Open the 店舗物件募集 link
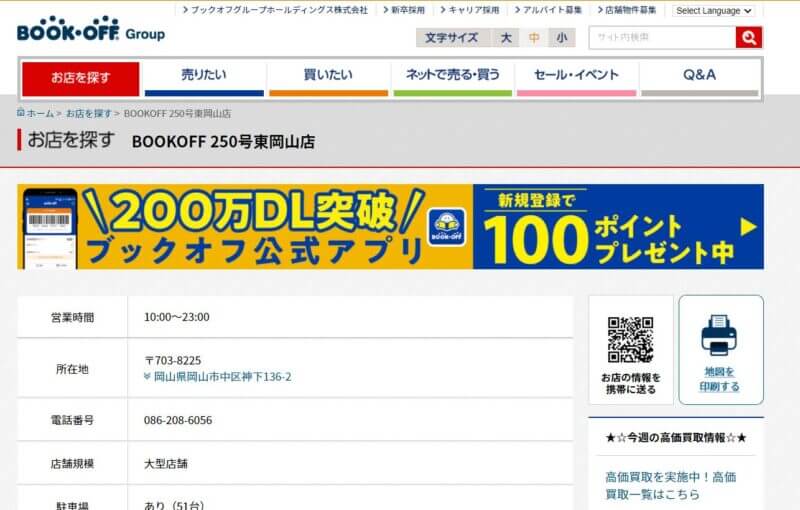800x510 pixels. click(627, 10)
